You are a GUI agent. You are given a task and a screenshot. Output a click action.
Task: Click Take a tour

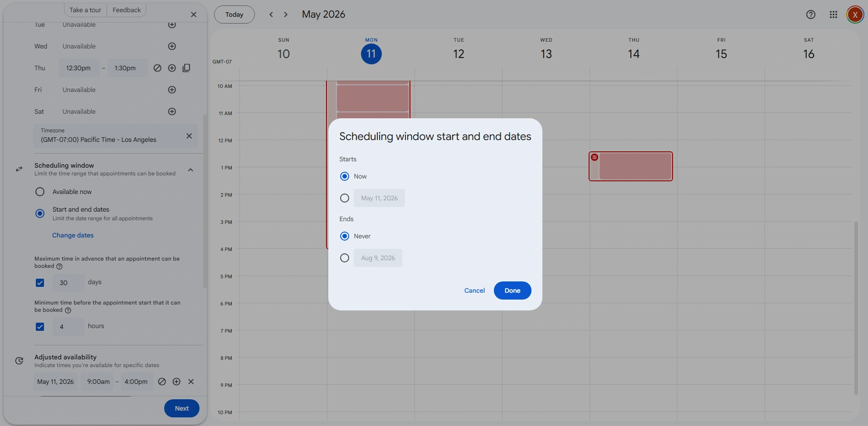pos(85,10)
